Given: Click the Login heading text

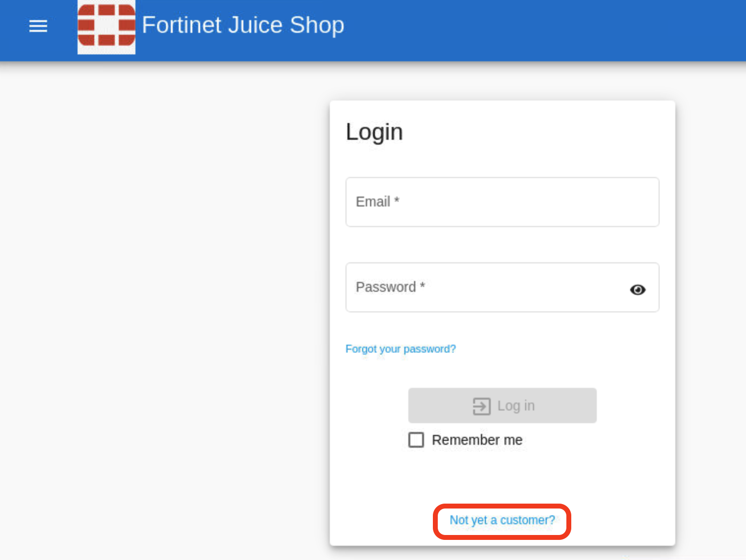Looking at the screenshot, I should coord(374,132).
